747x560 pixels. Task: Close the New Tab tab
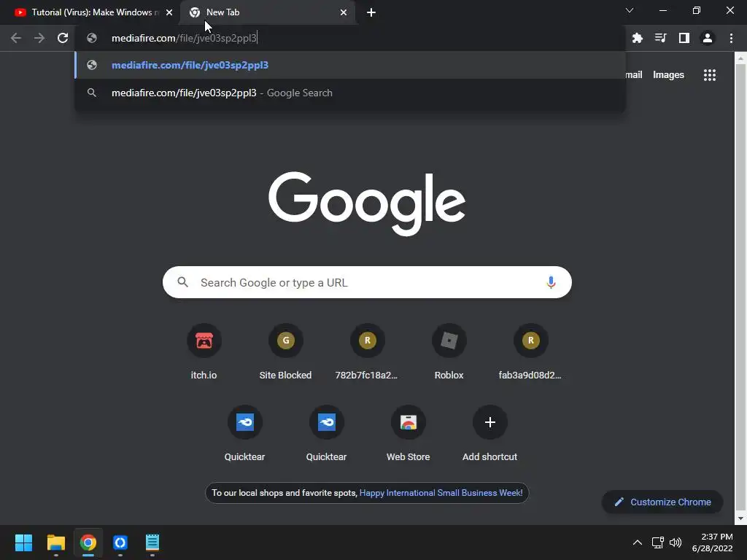(344, 12)
